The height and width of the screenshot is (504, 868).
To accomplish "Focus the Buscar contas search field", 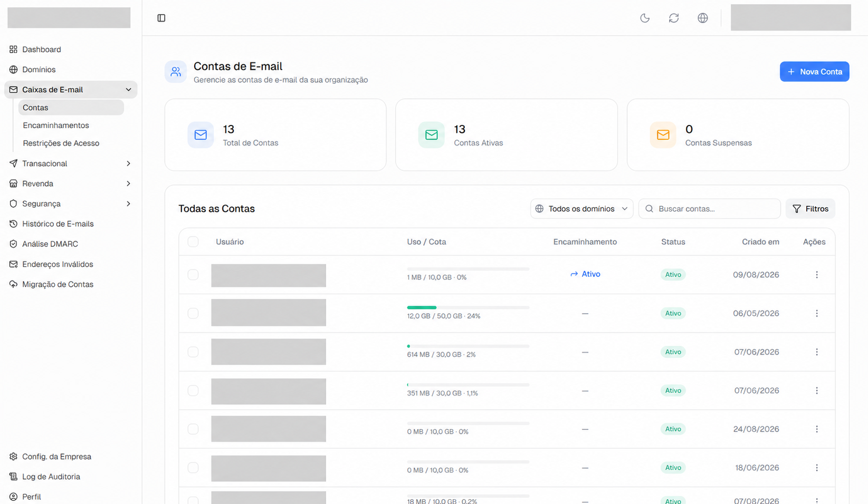I will pyautogui.click(x=709, y=209).
